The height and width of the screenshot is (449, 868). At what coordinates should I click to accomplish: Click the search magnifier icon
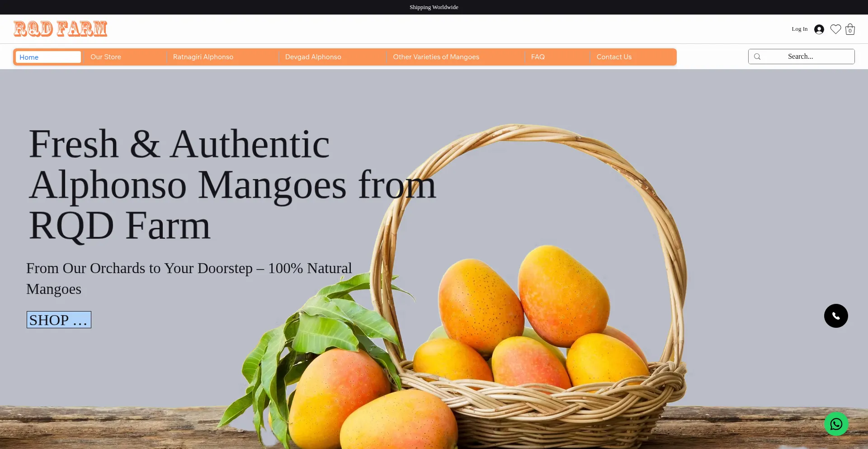tap(757, 57)
